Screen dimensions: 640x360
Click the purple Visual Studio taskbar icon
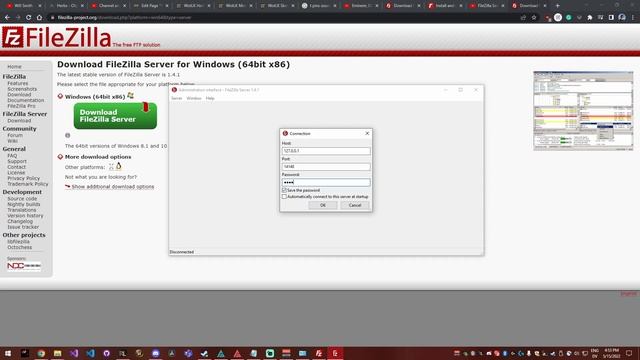coord(74,353)
